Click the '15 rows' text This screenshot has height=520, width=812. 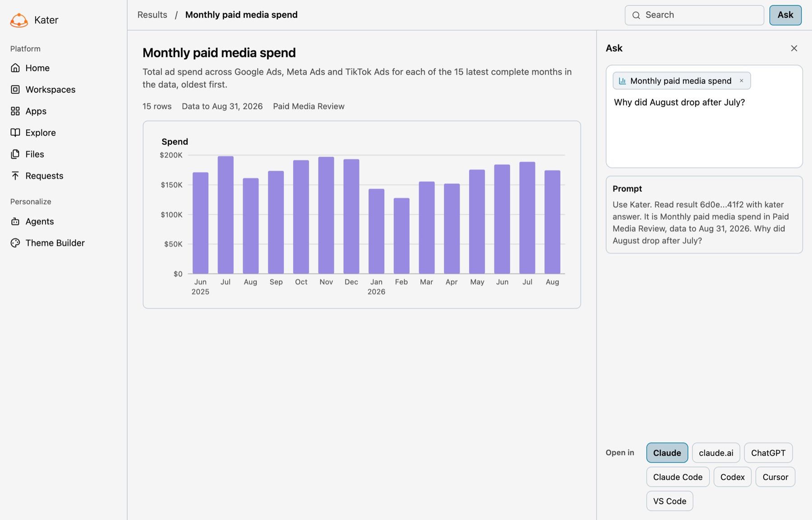(x=157, y=106)
